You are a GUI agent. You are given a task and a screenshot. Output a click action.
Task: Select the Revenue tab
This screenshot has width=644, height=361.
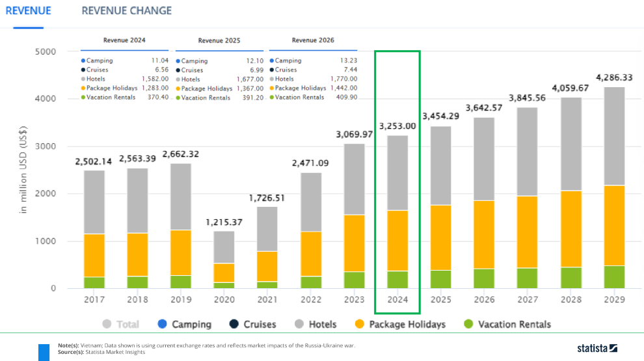coord(29,10)
